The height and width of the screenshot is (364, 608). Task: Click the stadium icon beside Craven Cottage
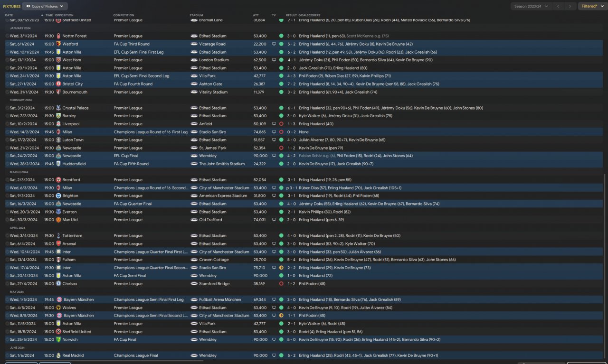click(194, 260)
